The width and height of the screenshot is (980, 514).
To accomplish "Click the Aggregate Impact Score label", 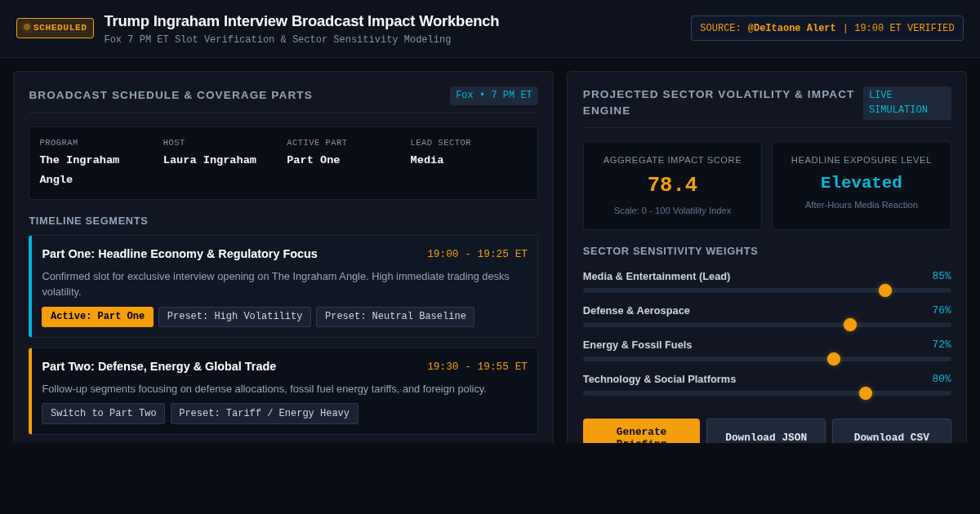I will coord(672,160).
